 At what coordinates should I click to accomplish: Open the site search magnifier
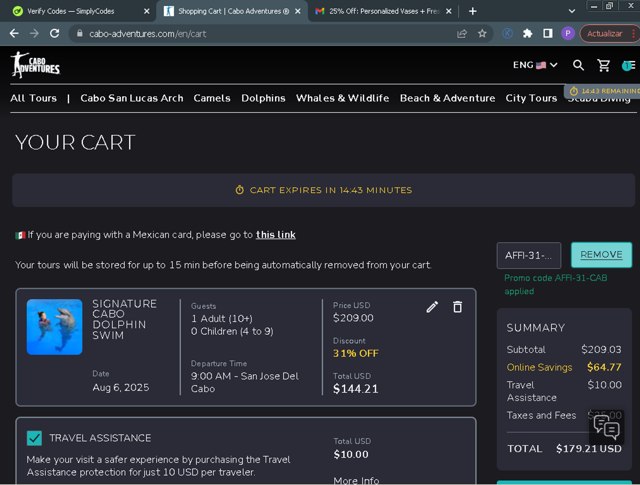pyautogui.click(x=578, y=65)
